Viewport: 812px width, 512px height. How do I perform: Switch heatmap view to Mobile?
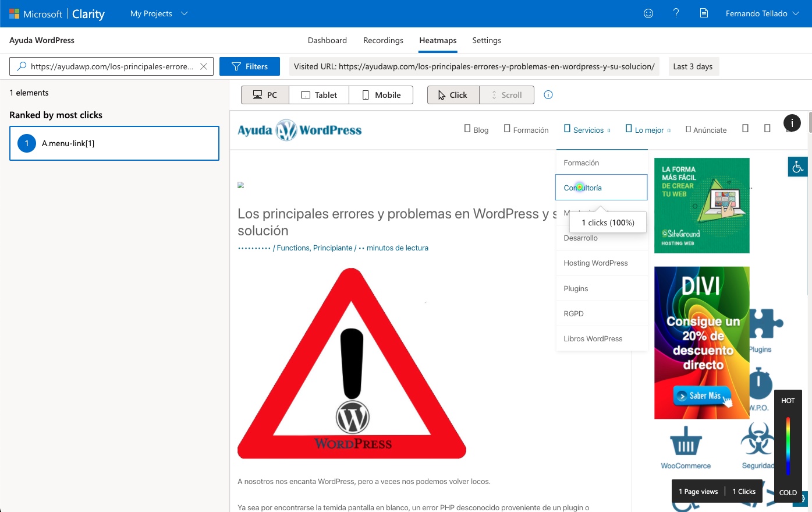point(381,95)
